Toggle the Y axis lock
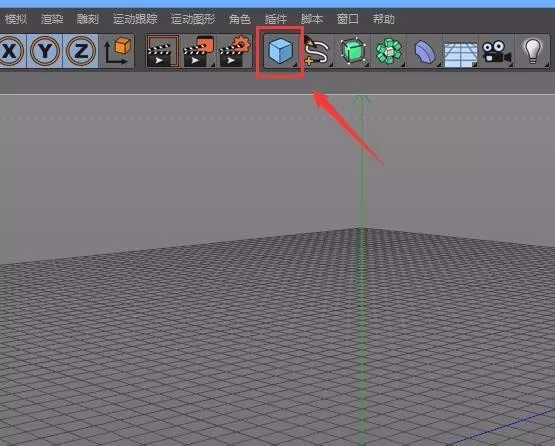555x446 pixels. point(45,51)
